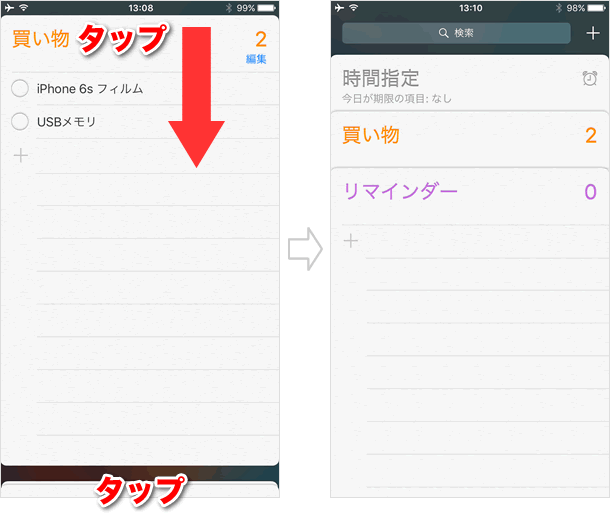The height and width of the screenshot is (513, 610).
Task: Click the 検索 search field
Action: 456,33
